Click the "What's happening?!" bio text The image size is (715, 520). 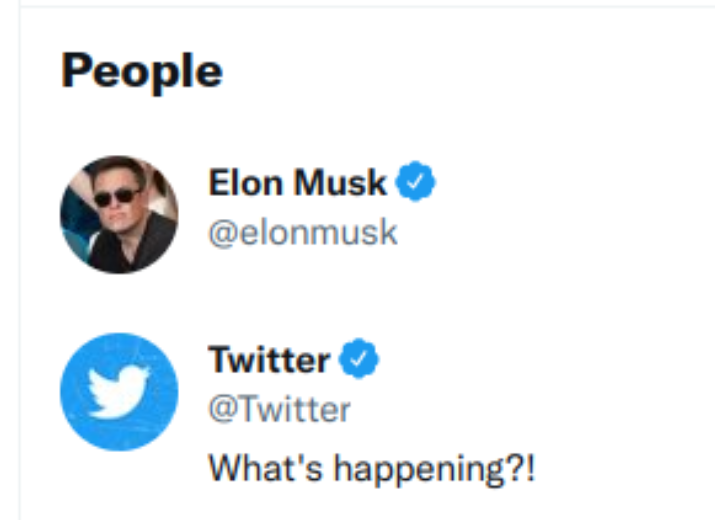[x=371, y=468]
